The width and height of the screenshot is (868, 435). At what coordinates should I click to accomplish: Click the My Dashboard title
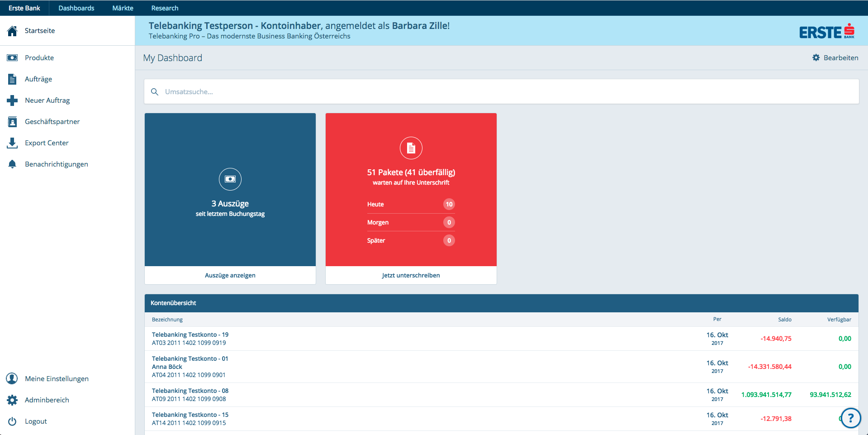tap(173, 58)
